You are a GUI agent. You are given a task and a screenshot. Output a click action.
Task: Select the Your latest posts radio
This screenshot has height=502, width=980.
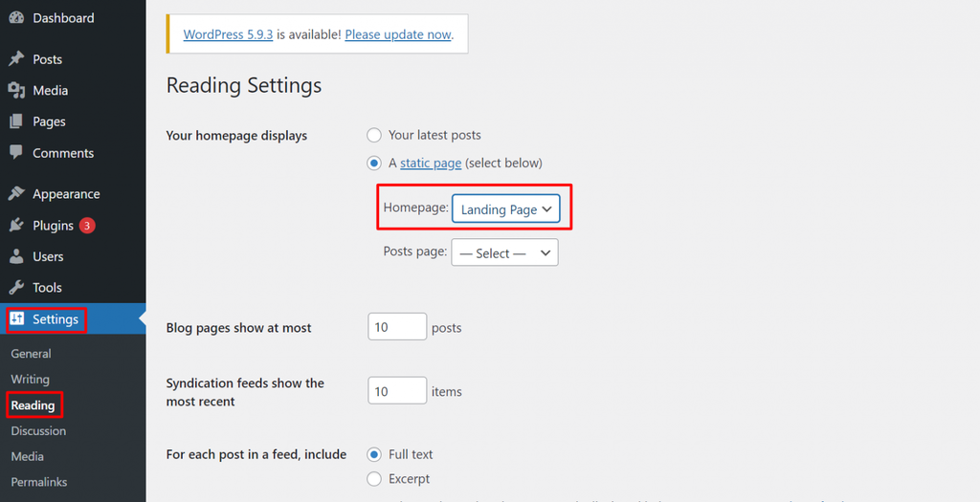pyautogui.click(x=374, y=135)
